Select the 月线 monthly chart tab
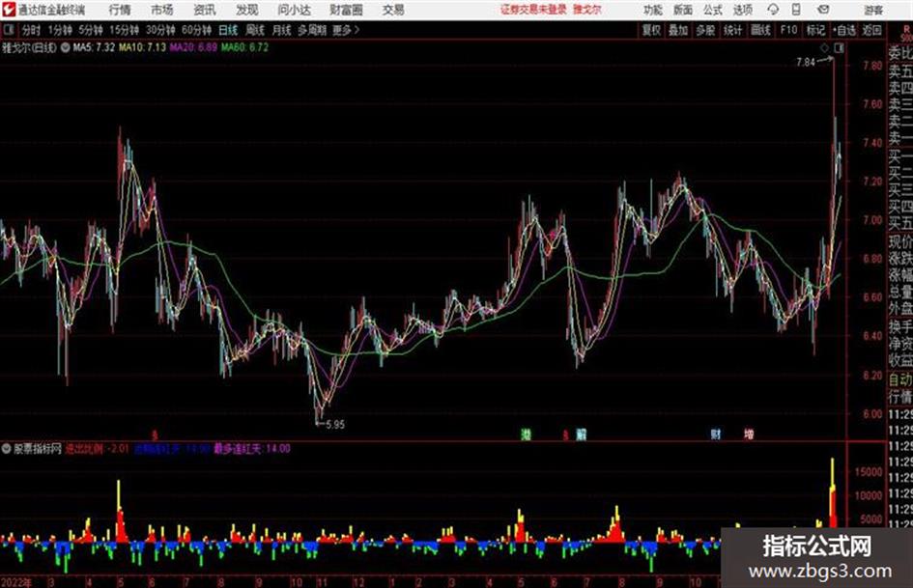Viewport: 913px width, 588px height. point(282,30)
